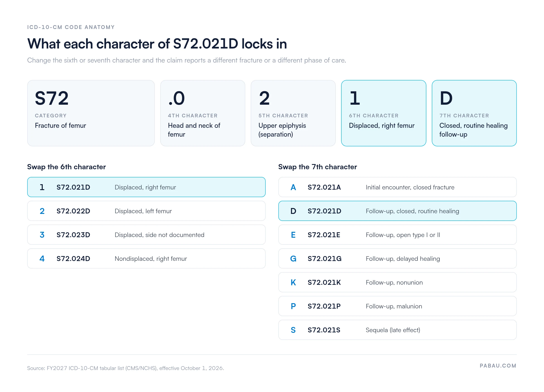Click the 'Swap the 6th character' heading

[66, 167]
